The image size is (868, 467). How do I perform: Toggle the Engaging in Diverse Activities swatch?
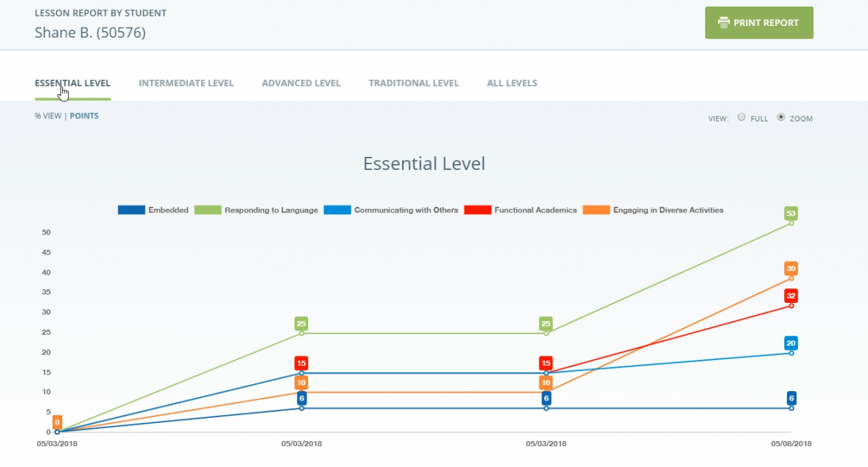pyautogui.click(x=596, y=210)
